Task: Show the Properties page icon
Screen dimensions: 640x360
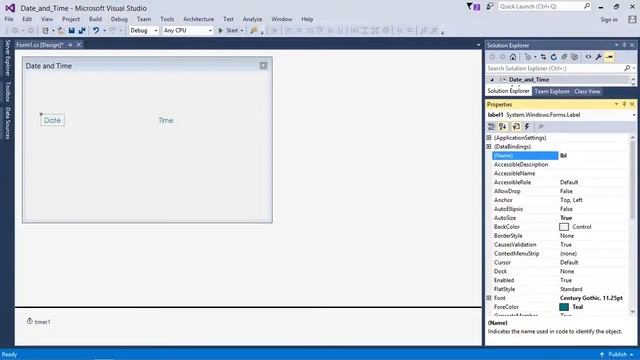Action: [x=516, y=127]
